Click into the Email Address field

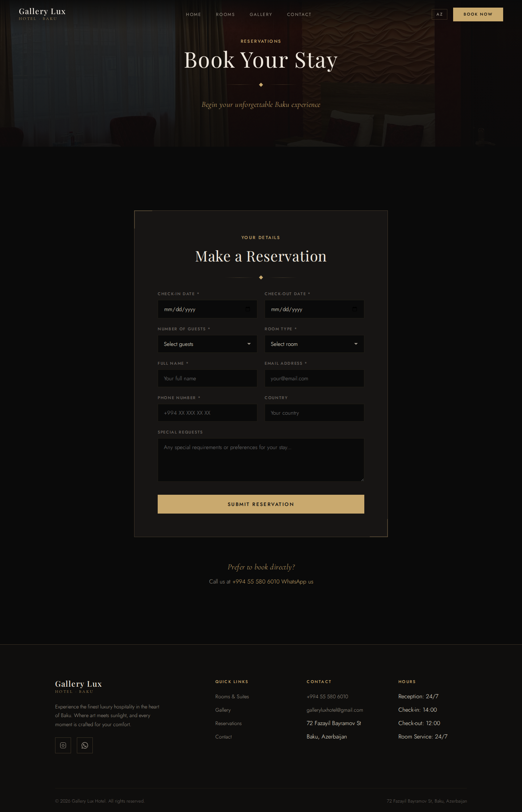pyautogui.click(x=314, y=378)
